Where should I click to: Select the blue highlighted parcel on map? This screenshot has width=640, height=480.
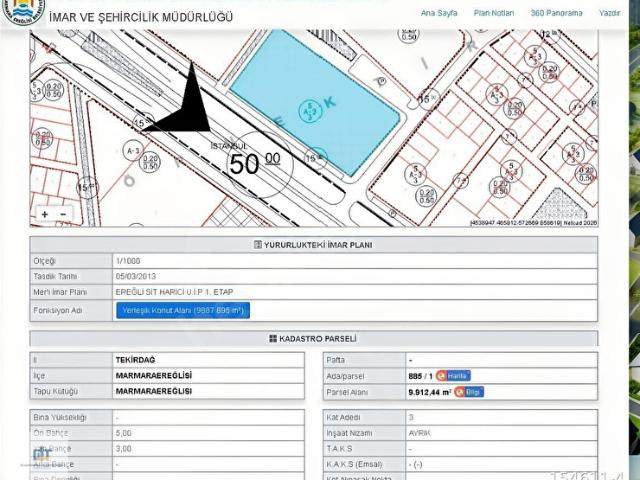(314, 100)
